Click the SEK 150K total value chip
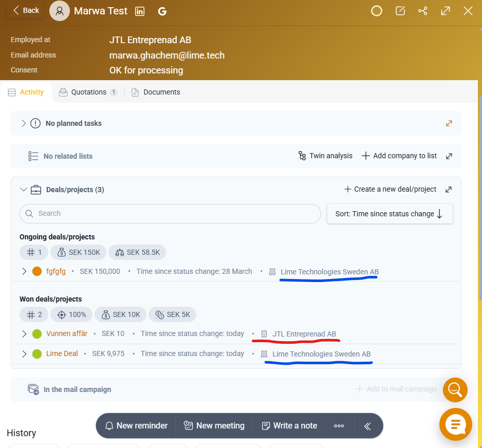 79,252
